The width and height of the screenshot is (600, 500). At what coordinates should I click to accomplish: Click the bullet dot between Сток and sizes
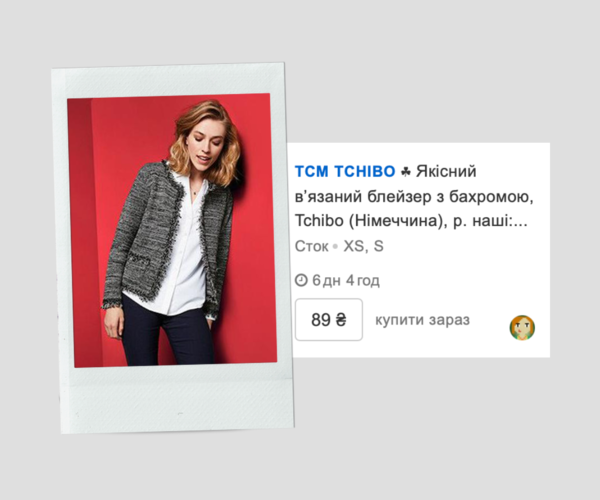point(336,247)
